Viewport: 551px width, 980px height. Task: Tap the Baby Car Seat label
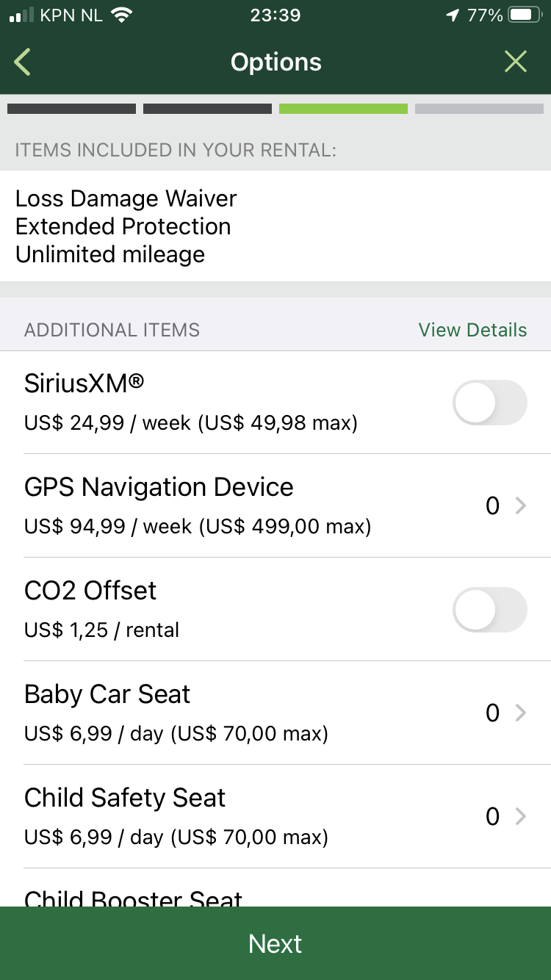tap(107, 694)
